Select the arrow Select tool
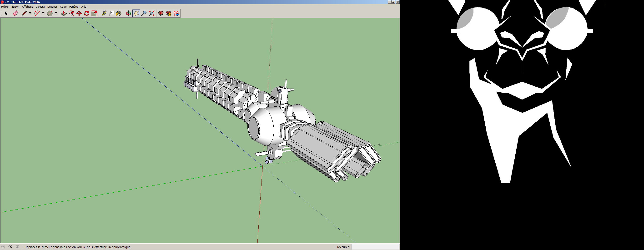This screenshot has height=250, width=644. coord(6,14)
